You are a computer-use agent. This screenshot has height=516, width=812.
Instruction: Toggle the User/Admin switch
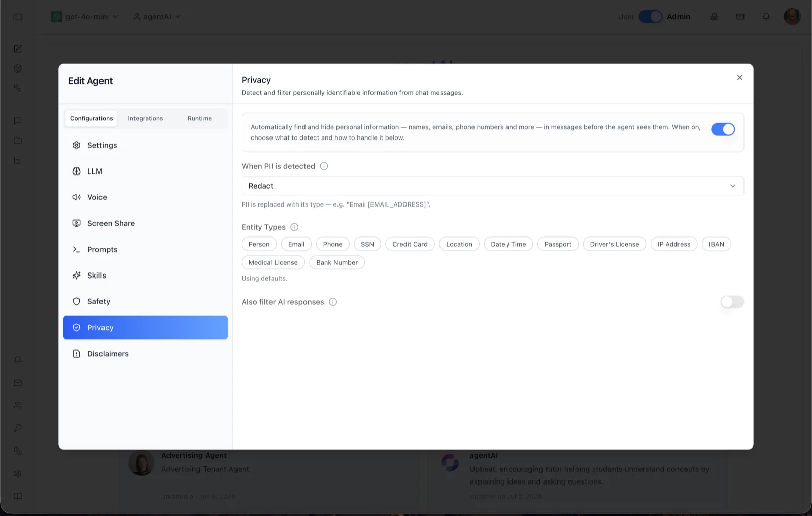coord(650,17)
